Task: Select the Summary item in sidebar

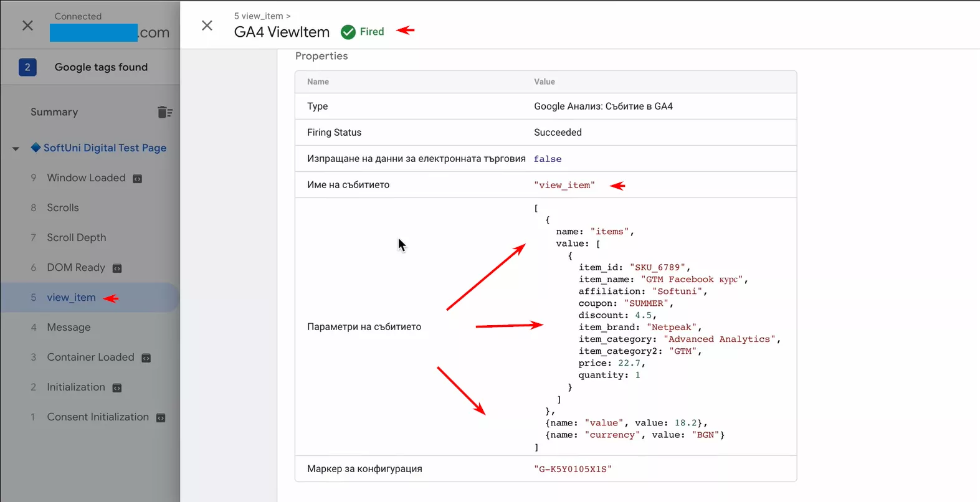Action: [54, 112]
